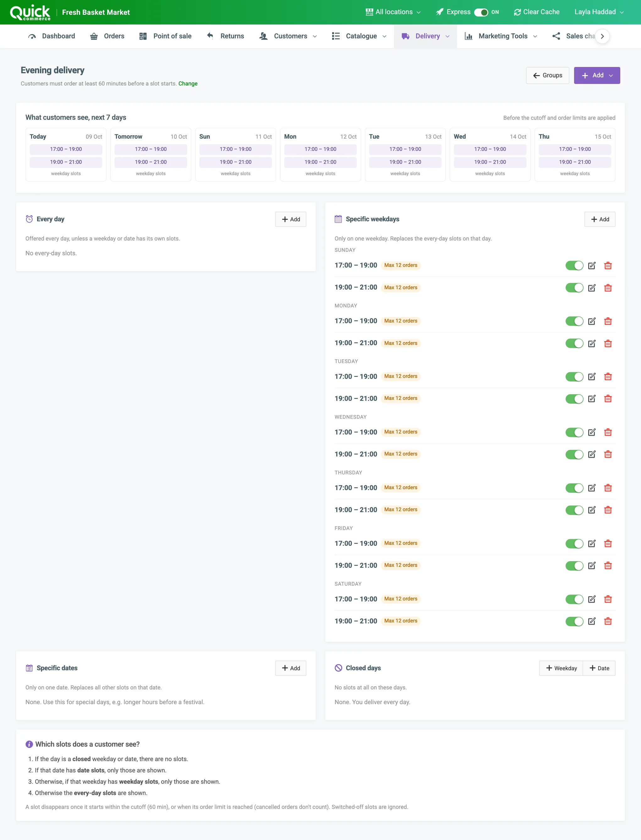Viewport: 641px width, 840px height.
Task: Add a slot under Specific dates
Action: pyautogui.click(x=291, y=668)
